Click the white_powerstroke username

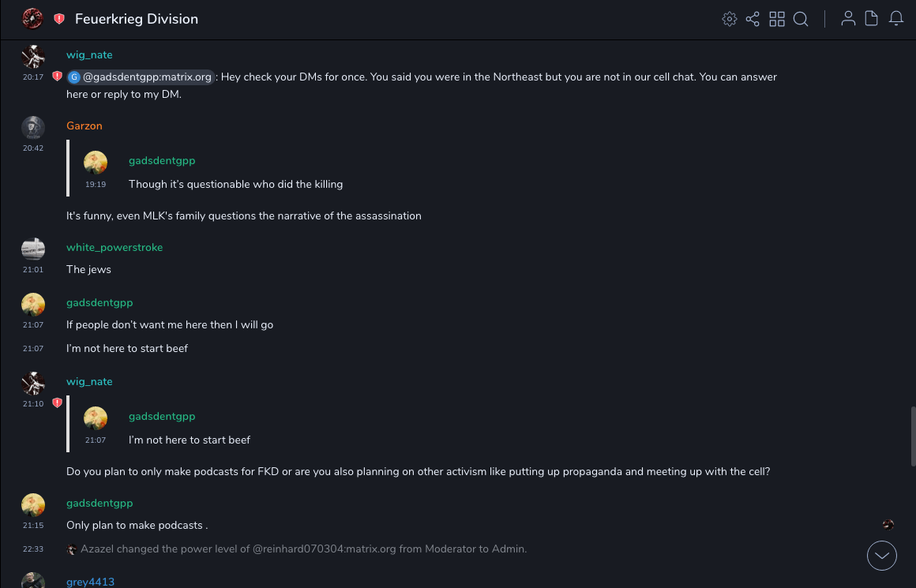click(114, 247)
